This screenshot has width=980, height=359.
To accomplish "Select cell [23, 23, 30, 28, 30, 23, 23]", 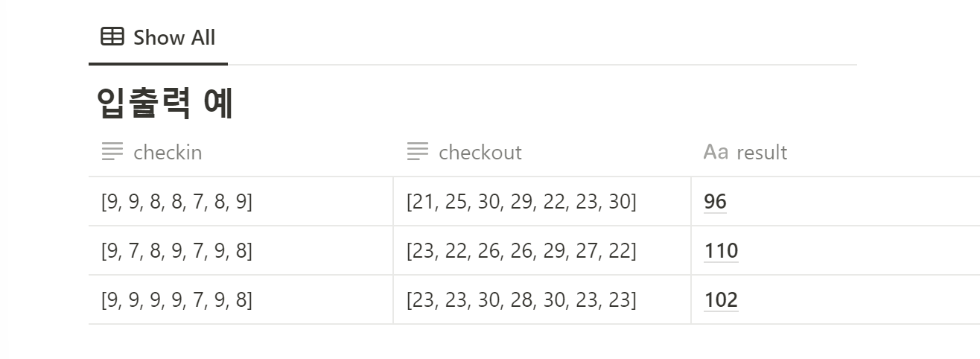I will coord(542,300).
